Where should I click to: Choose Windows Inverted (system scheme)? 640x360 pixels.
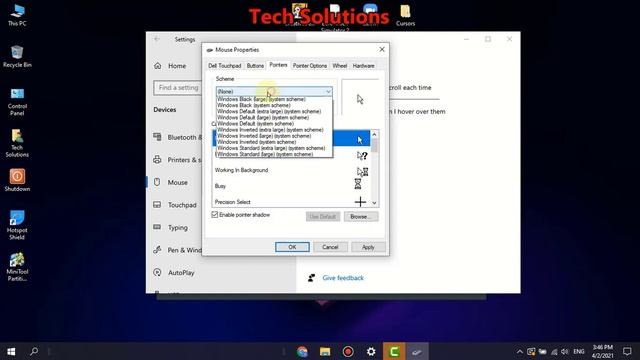point(274,142)
